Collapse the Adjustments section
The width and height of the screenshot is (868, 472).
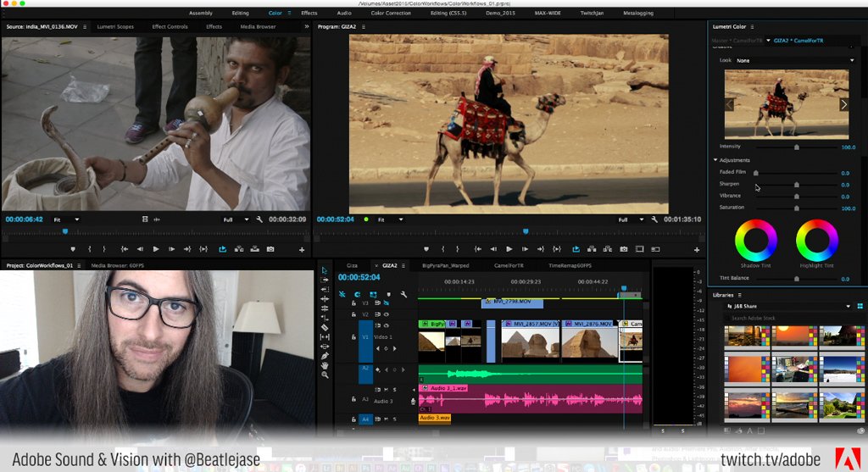point(715,160)
